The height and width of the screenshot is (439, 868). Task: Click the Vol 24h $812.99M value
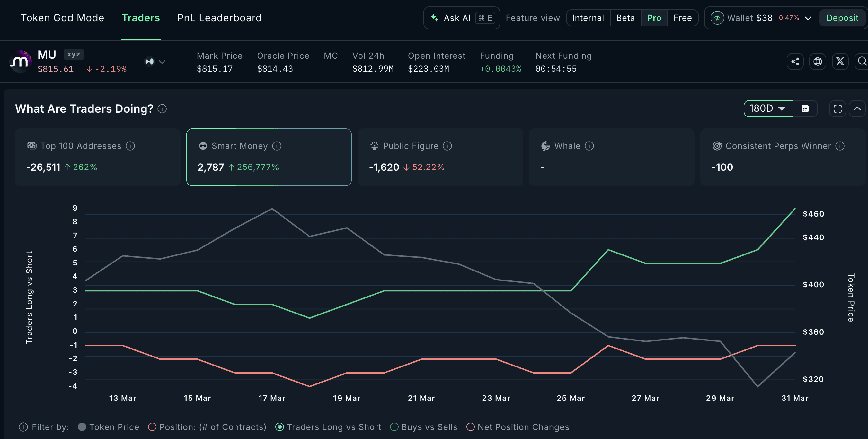tap(373, 69)
